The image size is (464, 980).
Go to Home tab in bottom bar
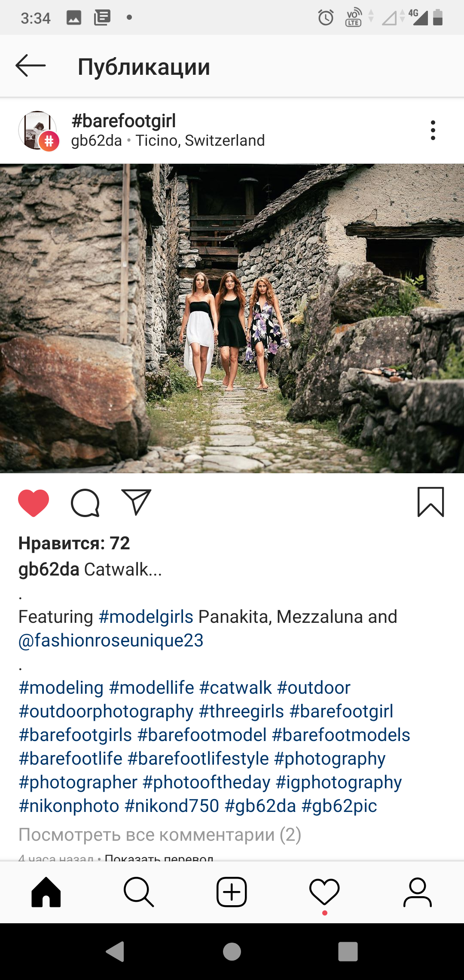[46, 892]
